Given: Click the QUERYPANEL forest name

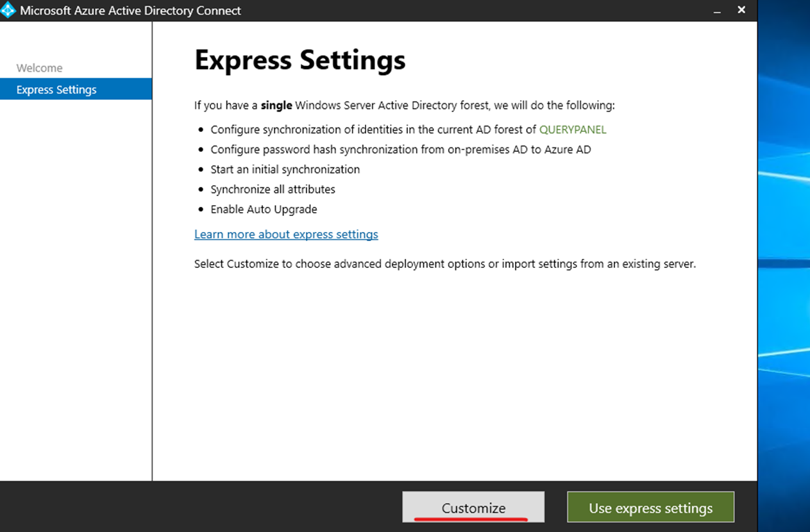Looking at the screenshot, I should point(573,129).
